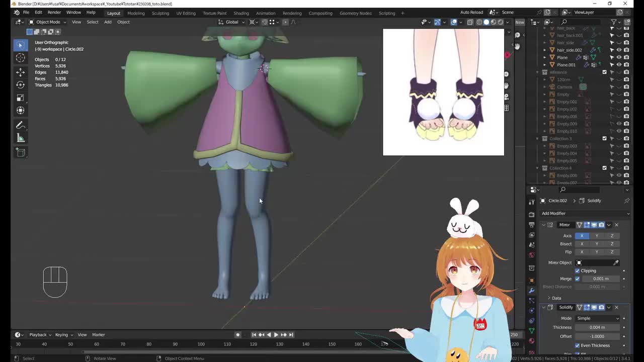The image size is (644, 362).
Task: Open the Add Modifier dropdown
Action: pyautogui.click(x=585, y=213)
